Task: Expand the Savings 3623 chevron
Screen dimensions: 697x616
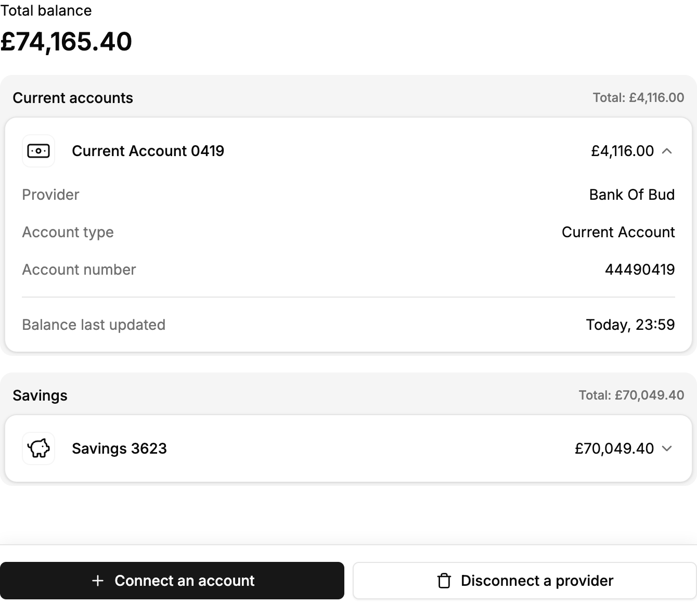Action: click(667, 448)
